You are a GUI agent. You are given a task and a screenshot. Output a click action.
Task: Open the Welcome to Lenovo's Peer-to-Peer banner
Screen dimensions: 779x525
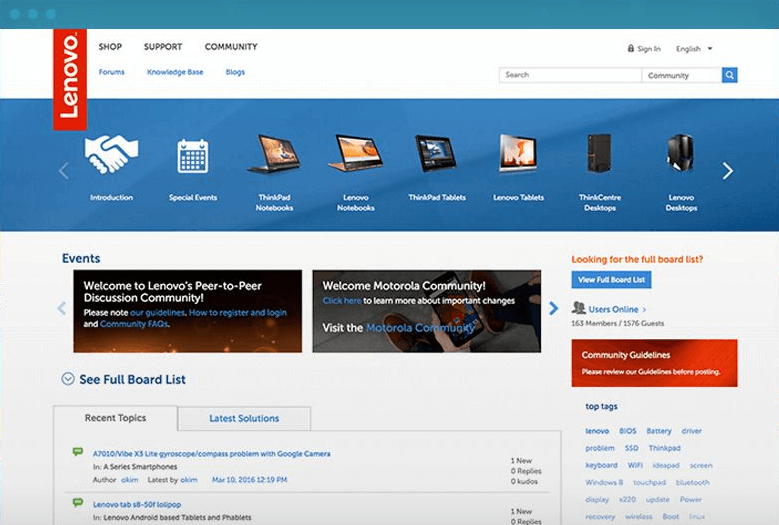(188, 311)
